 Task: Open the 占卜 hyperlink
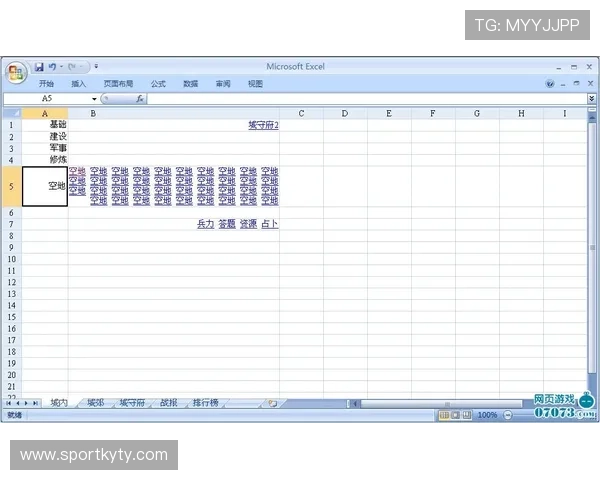[270, 224]
